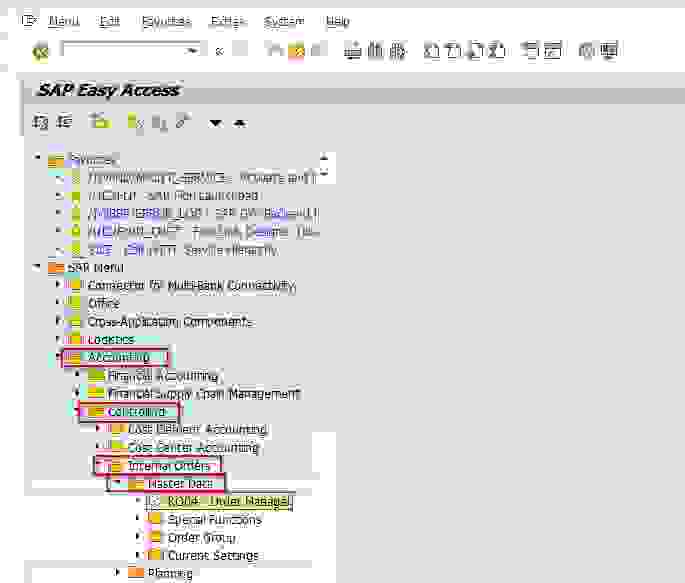Open the Favorites menu in the menu bar

click(166, 21)
